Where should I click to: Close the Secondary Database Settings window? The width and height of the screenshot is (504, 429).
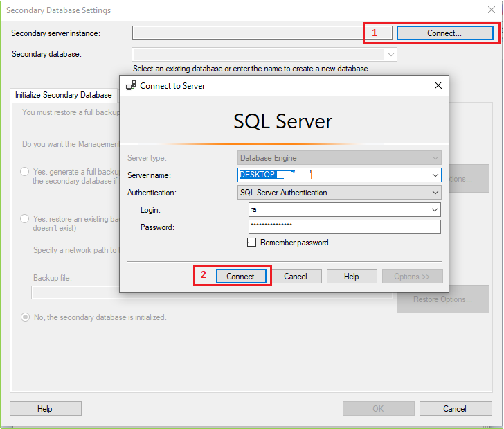pos(491,10)
